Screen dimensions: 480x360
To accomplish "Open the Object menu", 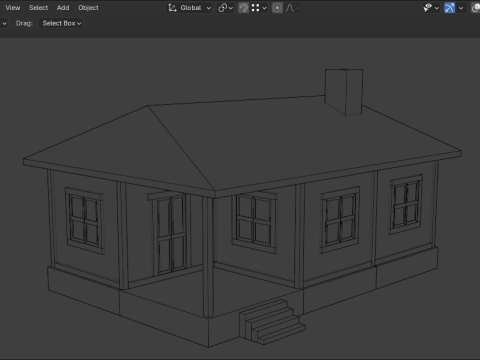I will 88,8.
